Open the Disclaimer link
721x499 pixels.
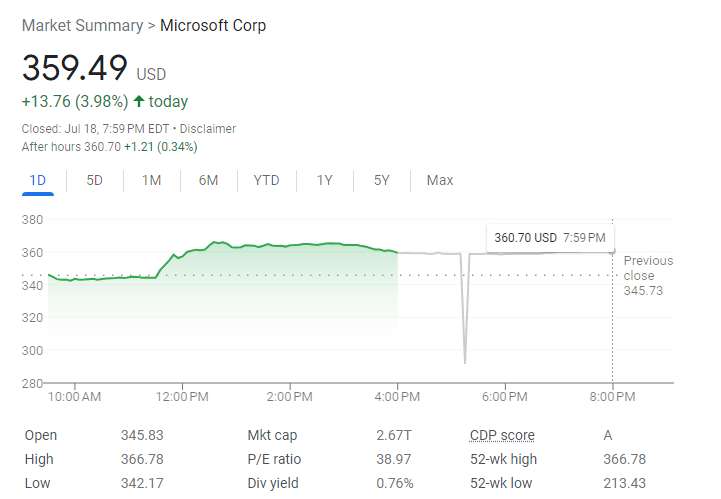(207, 129)
